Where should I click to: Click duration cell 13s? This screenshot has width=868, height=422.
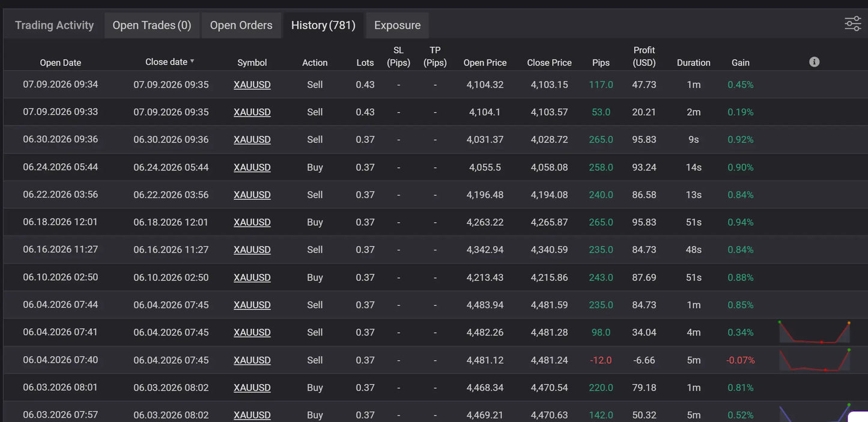pos(693,194)
